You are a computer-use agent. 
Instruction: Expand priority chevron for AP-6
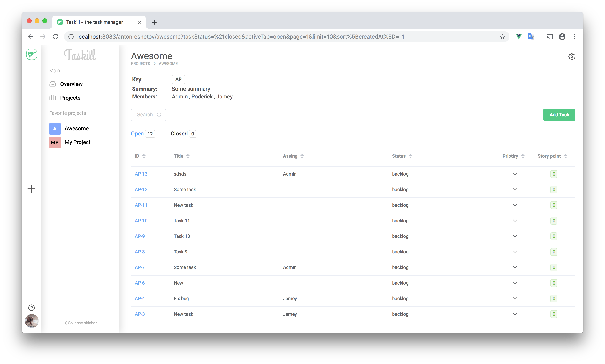[x=515, y=283]
